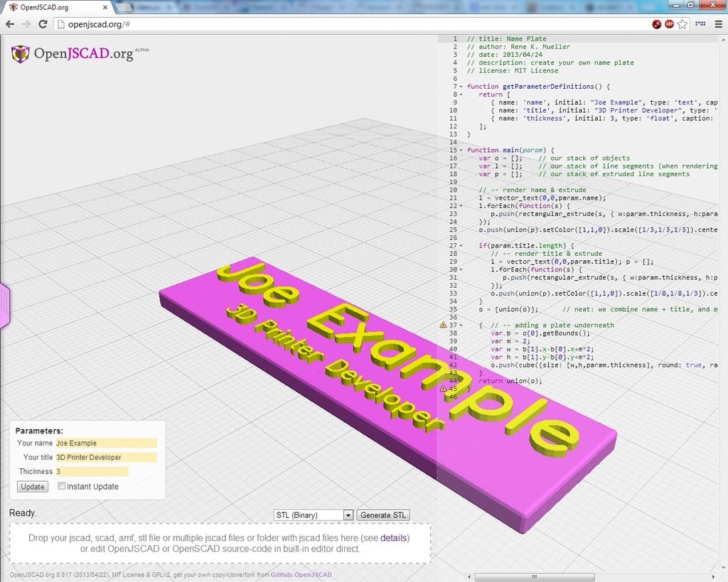Click warning icon on code line 37
728x582 pixels.
pos(444,325)
